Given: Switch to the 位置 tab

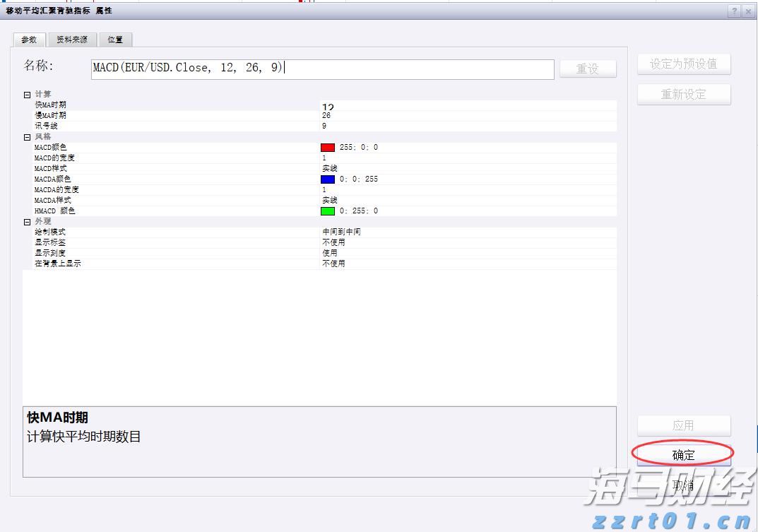Looking at the screenshot, I should (115, 40).
